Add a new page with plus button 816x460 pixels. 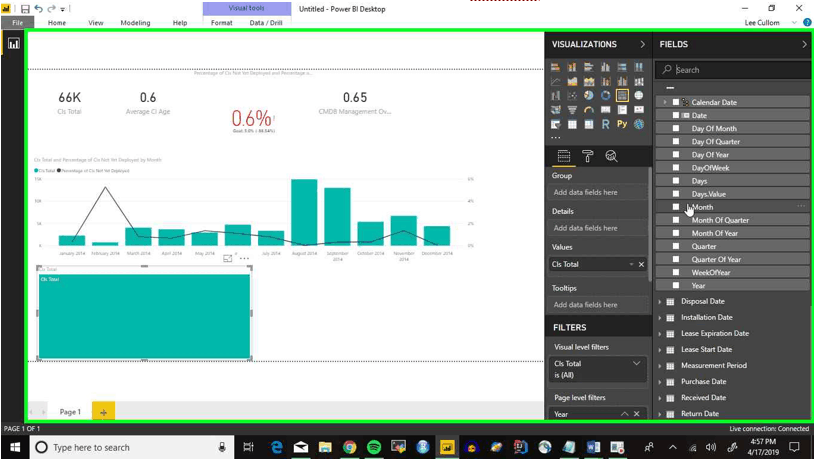click(103, 412)
